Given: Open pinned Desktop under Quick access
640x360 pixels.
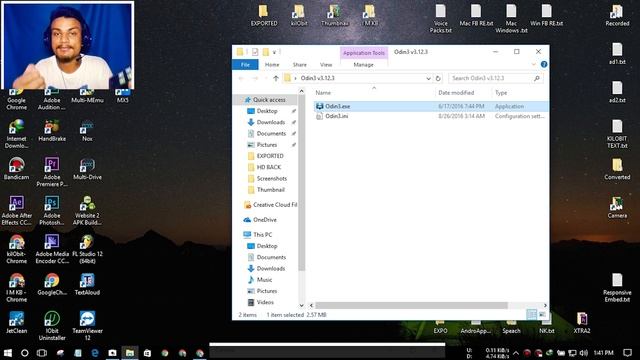Looking at the screenshot, I should (267, 111).
